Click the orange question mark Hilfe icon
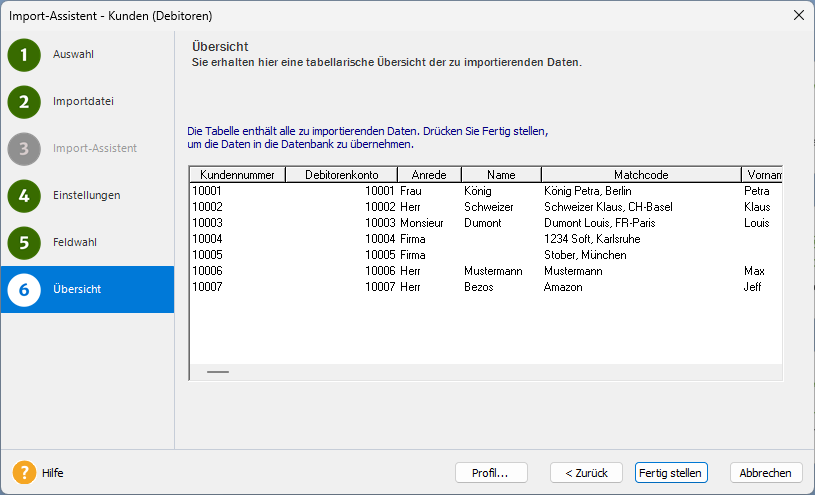The image size is (815, 495). coord(24,473)
